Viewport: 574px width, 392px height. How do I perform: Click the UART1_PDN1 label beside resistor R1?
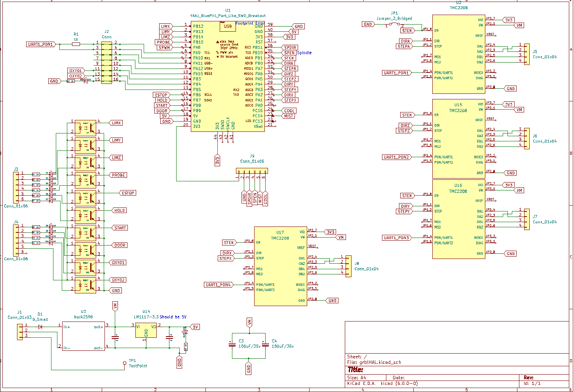pyautogui.click(x=42, y=44)
